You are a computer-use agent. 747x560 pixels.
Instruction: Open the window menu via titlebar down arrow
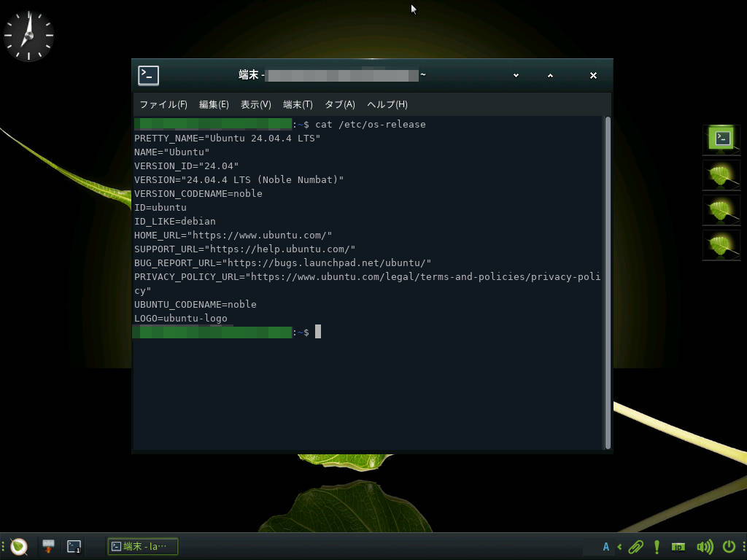click(x=516, y=75)
